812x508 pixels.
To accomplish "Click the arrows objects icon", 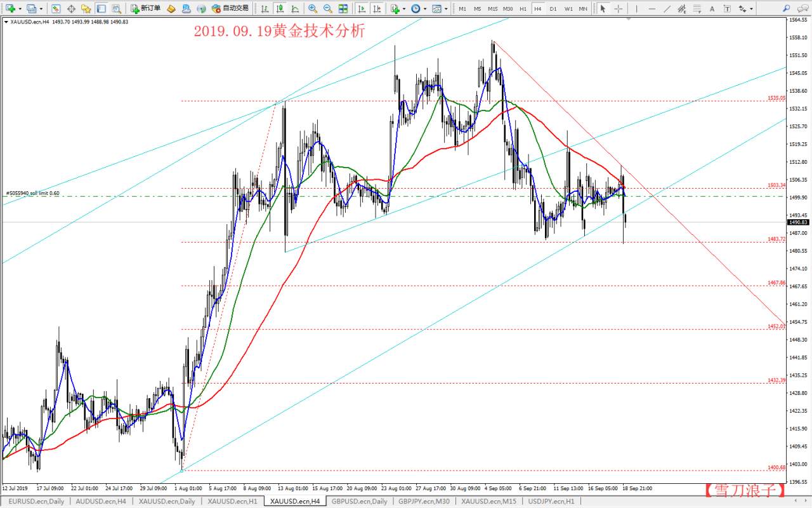I will click(x=742, y=9).
